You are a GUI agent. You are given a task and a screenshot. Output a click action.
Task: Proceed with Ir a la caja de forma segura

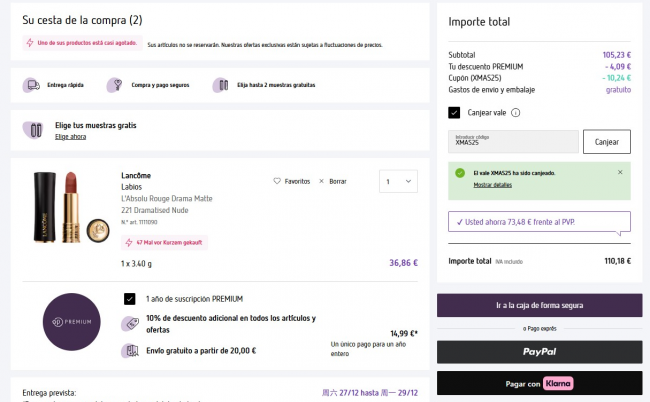(539, 305)
